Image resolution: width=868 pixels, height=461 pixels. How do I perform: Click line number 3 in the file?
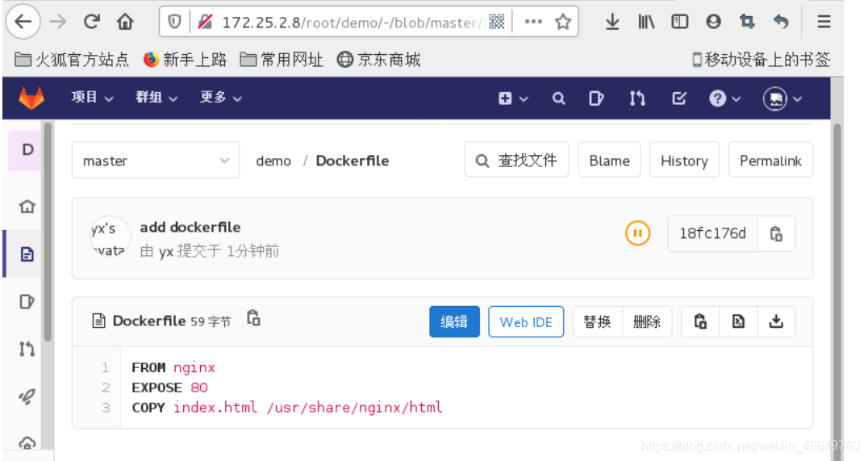pyautogui.click(x=105, y=408)
